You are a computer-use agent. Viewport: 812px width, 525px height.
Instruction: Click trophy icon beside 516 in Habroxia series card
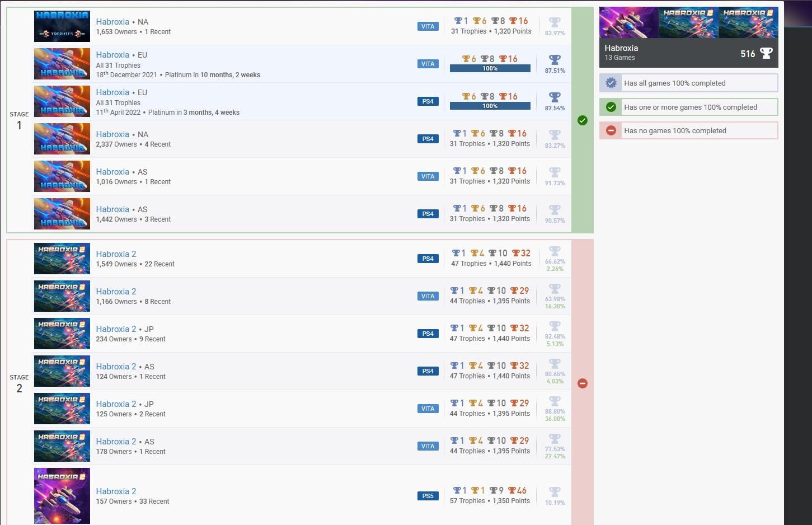tap(766, 54)
